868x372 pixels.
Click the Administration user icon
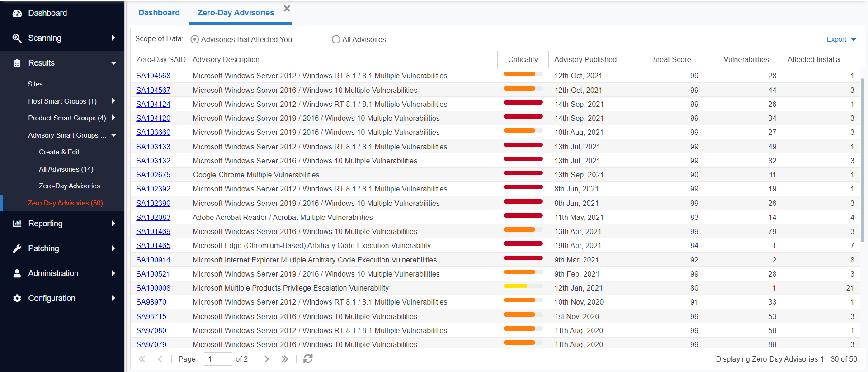pos(17,273)
